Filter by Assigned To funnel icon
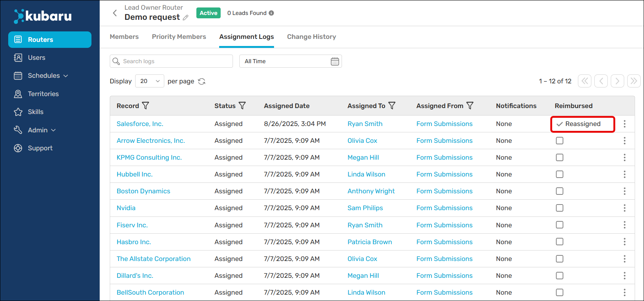The width and height of the screenshot is (644, 301). (x=392, y=106)
